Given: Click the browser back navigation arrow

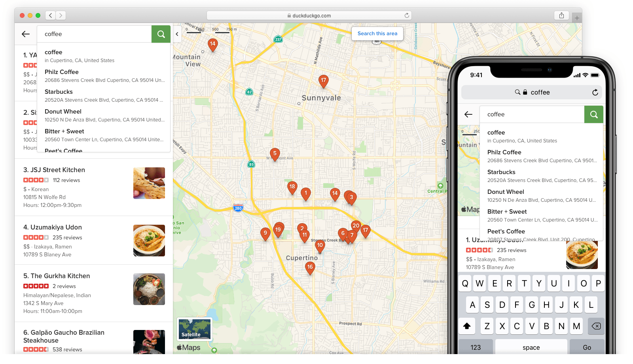Looking at the screenshot, I should pos(50,15).
